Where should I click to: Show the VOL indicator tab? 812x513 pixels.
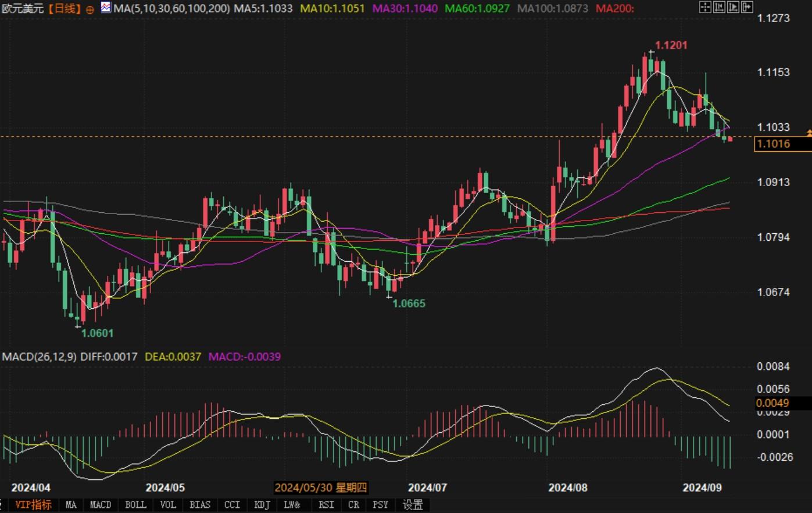(167, 505)
